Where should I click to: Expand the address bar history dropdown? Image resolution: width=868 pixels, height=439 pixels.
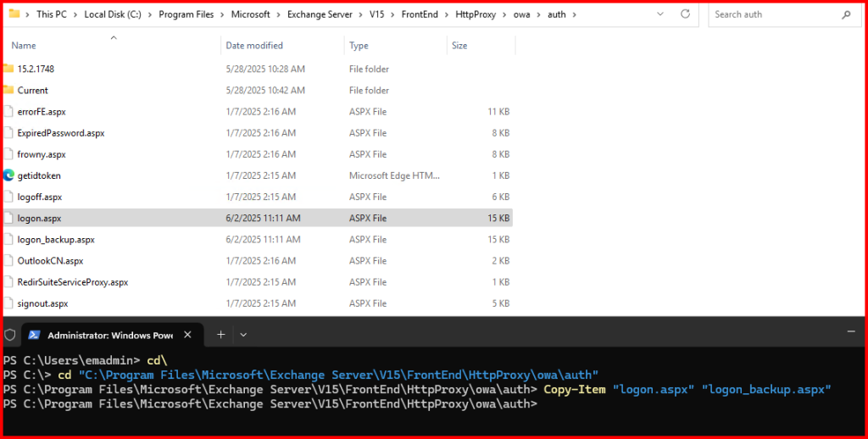[656, 14]
